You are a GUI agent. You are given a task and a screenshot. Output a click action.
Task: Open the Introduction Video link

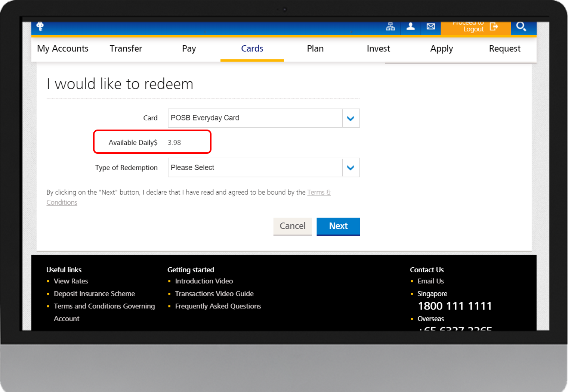point(204,281)
